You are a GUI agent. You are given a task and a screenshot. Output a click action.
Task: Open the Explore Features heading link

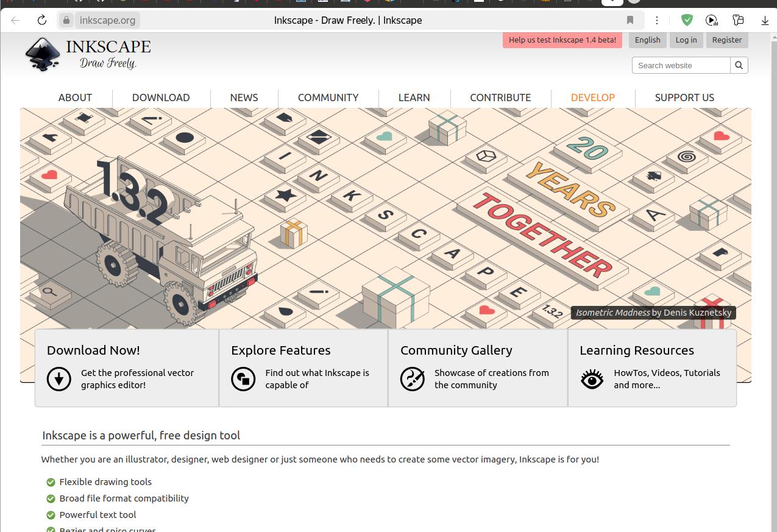(280, 350)
